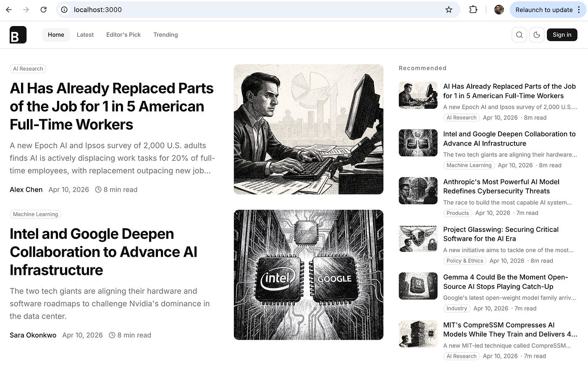The image size is (588, 380).
Task: Open Gemma 4 article thumbnail
Action: [418, 286]
